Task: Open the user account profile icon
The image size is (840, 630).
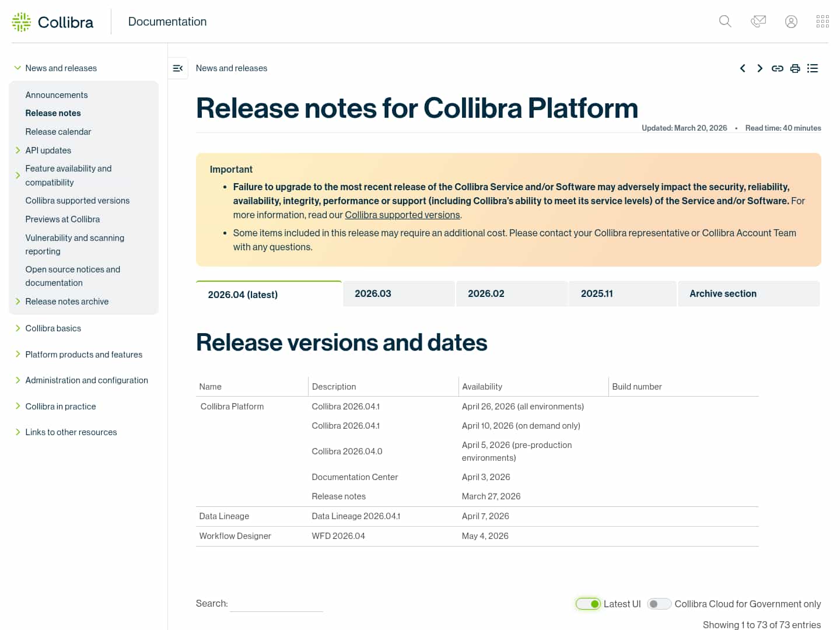Action: click(x=791, y=22)
